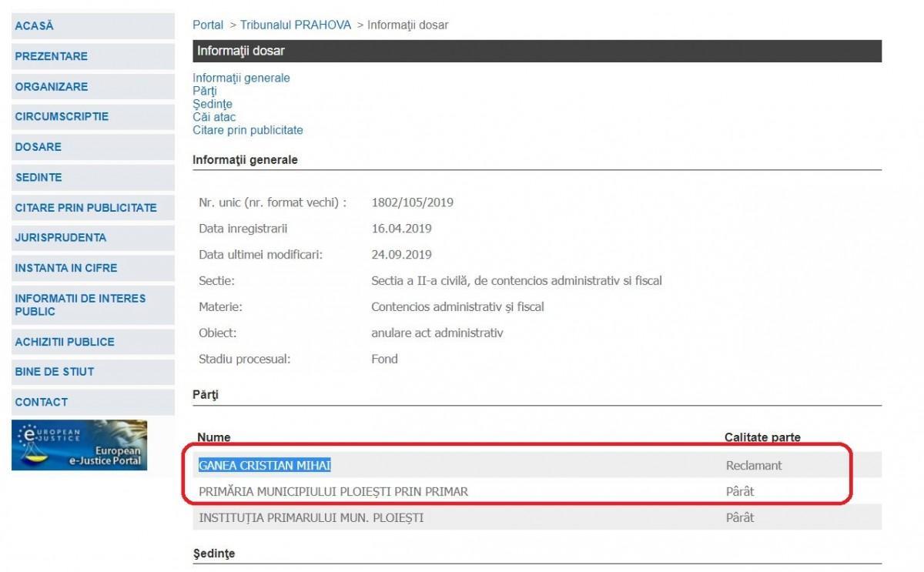
Task: Open INFORMATII DE INTERES PUBLIC
Action: [80, 305]
